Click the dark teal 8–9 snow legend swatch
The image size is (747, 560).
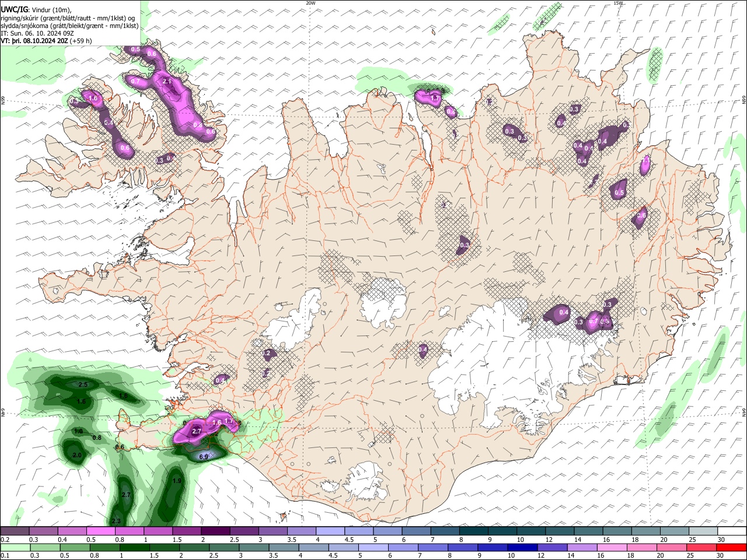coord(474,531)
